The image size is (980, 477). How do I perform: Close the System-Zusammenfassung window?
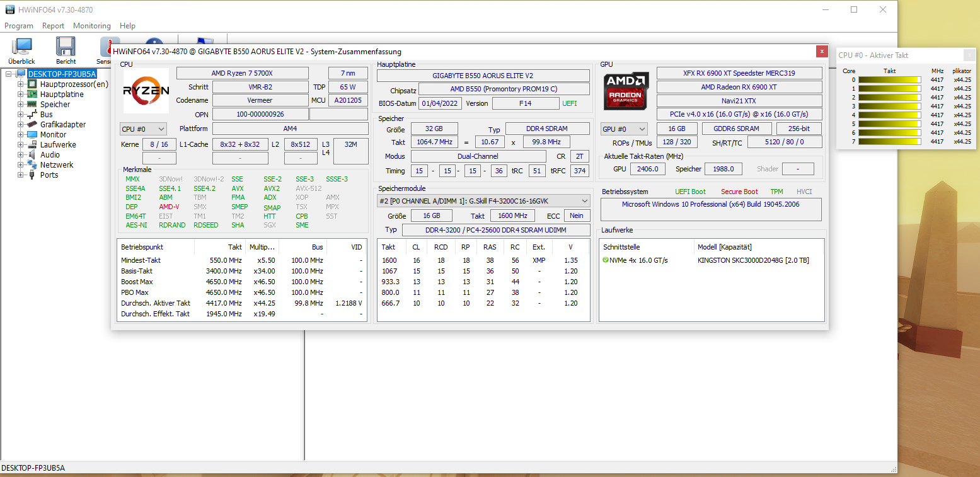click(821, 51)
